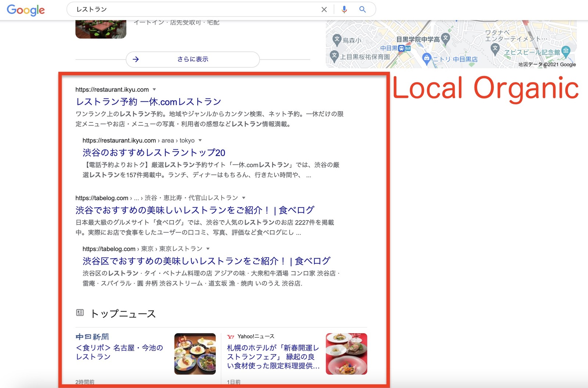Select the エビスビール記念館 museum marker
Image resolution: width=588 pixels, height=388 pixels.
[566, 51]
